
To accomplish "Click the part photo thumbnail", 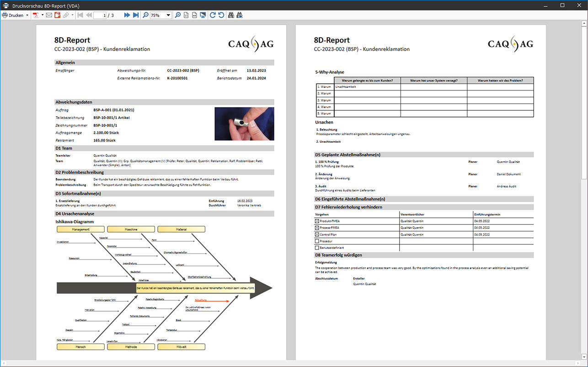I will pyautogui.click(x=245, y=124).
